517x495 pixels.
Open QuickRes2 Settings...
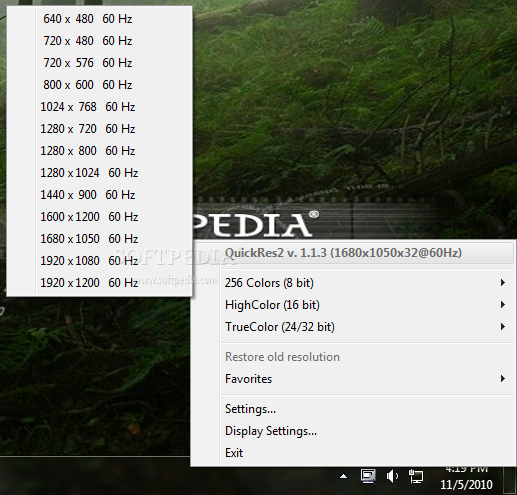(x=353, y=409)
